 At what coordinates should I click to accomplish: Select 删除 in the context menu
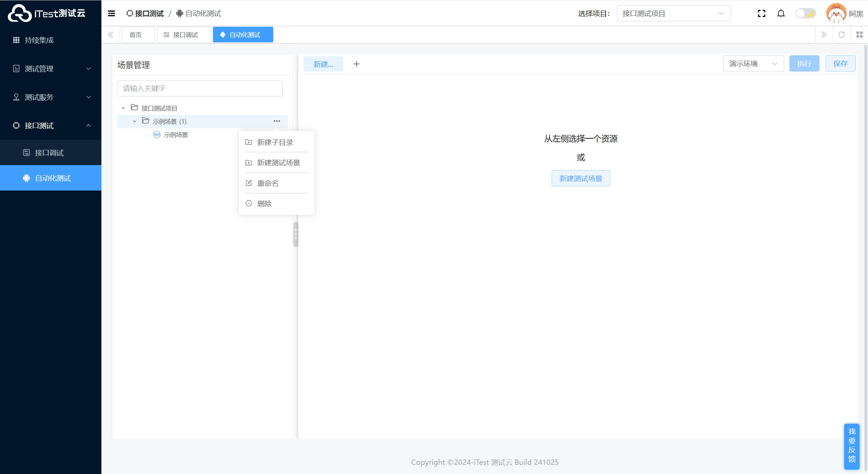coord(264,203)
